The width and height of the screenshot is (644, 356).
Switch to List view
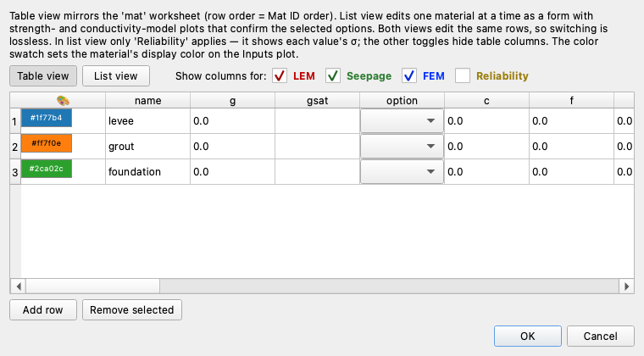click(116, 76)
